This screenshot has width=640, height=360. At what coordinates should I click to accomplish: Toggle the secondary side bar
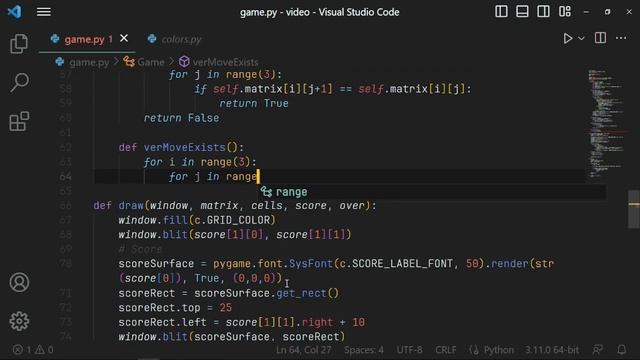[x=543, y=11]
